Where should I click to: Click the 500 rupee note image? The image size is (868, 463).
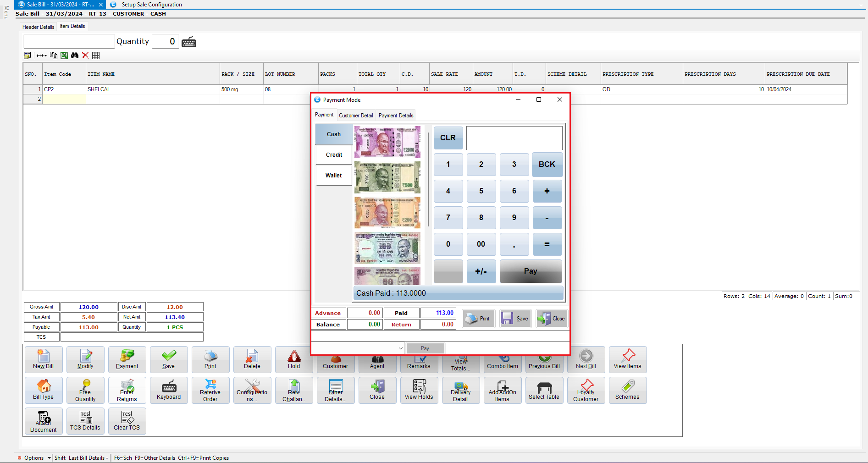387,177
